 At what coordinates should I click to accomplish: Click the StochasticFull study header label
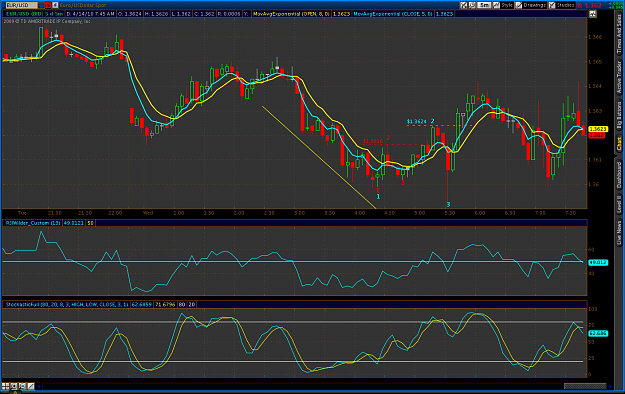[x=67, y=304]
